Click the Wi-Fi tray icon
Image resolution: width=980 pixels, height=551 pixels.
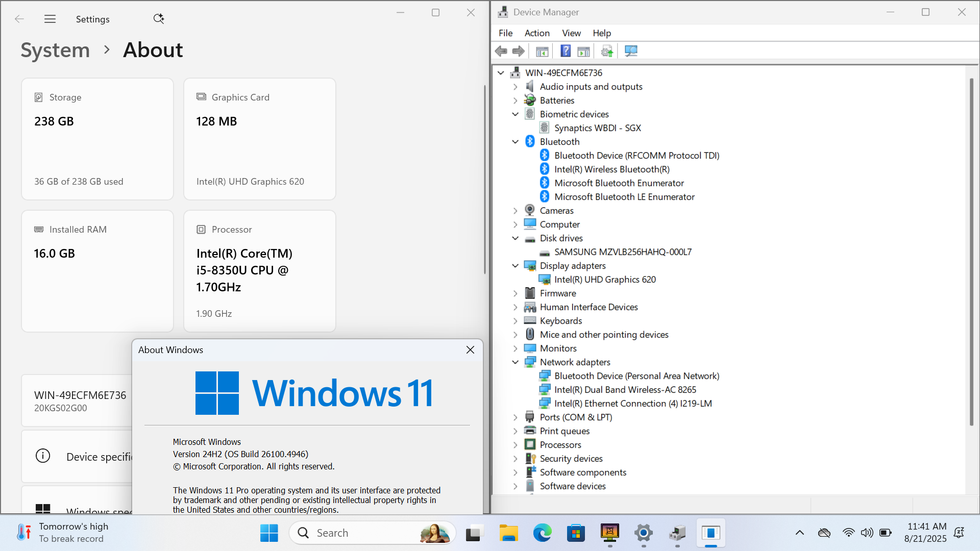pos(848,533)
